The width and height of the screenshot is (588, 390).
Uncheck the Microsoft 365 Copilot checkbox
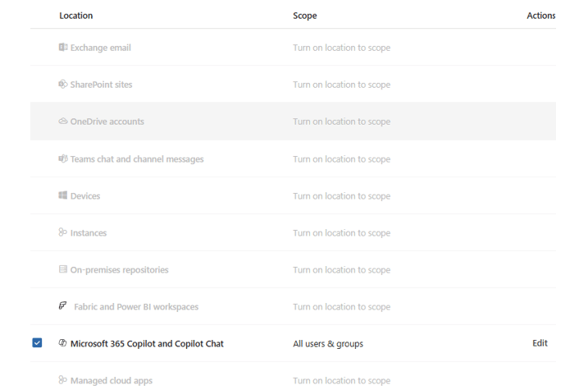click(x=37, y=342)
